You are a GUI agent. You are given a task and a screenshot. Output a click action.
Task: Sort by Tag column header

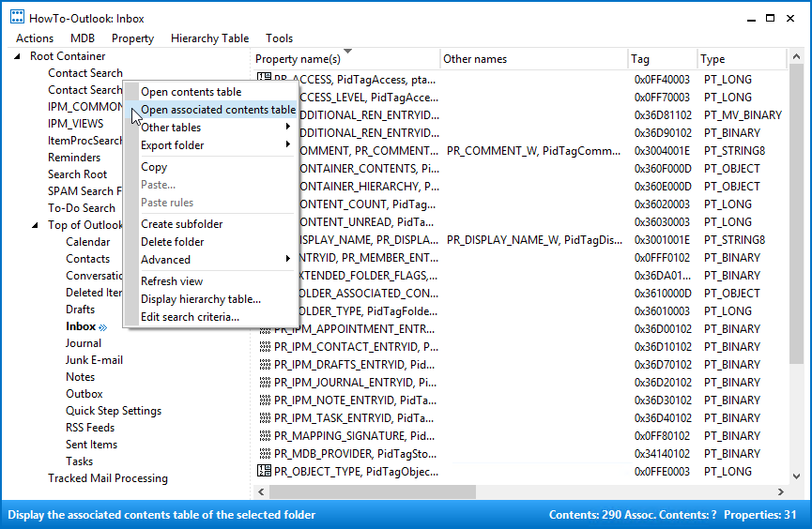pyautogui.click(x=663, y=59)
